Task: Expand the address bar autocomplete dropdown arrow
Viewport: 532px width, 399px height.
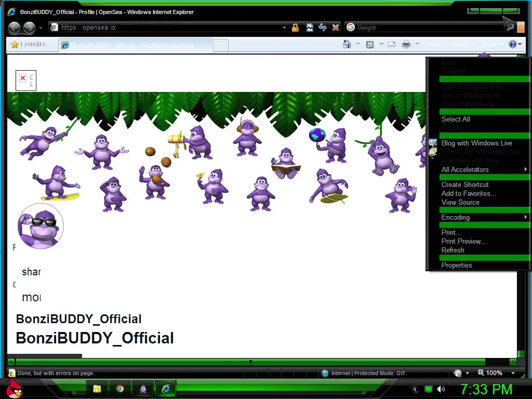Action: pos(284,28)
